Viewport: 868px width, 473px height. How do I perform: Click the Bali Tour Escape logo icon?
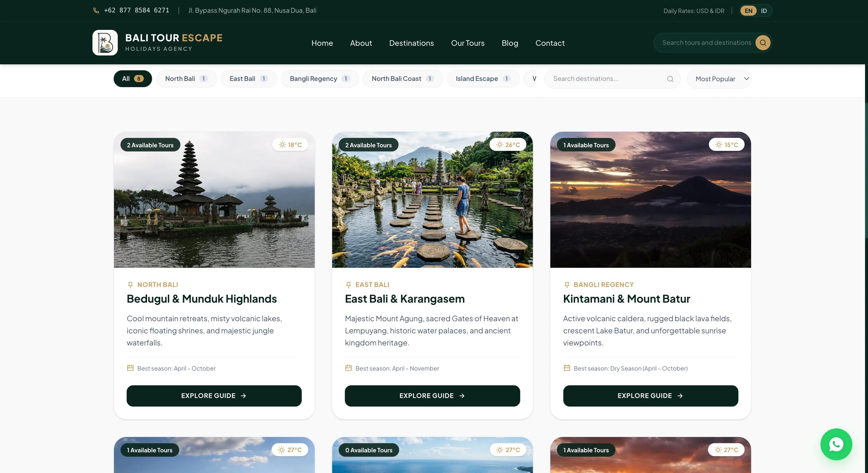(105, 43)
